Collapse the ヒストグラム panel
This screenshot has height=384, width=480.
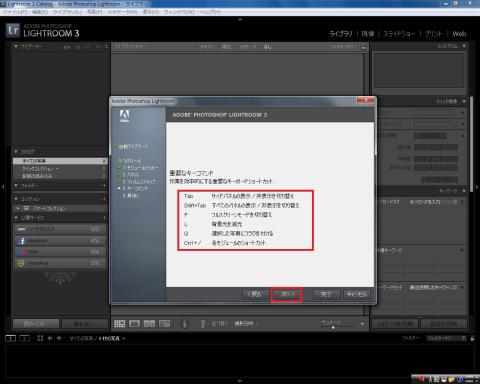tap(464, 46)
